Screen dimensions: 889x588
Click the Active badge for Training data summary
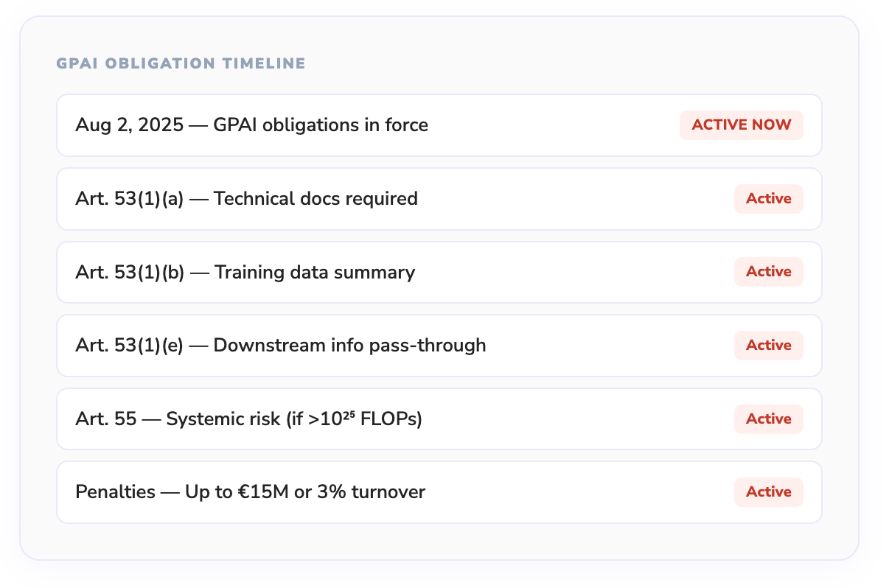pyautogui.click(x=768, y=272)
